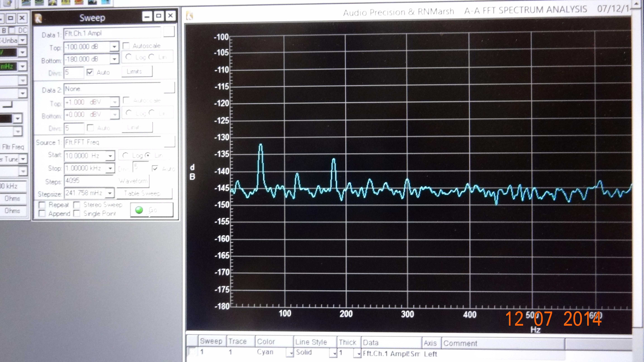Image resolution: width=644 pixels, height=362 pixels.
Task: Close the Sweep window
Action: (171, 16)
